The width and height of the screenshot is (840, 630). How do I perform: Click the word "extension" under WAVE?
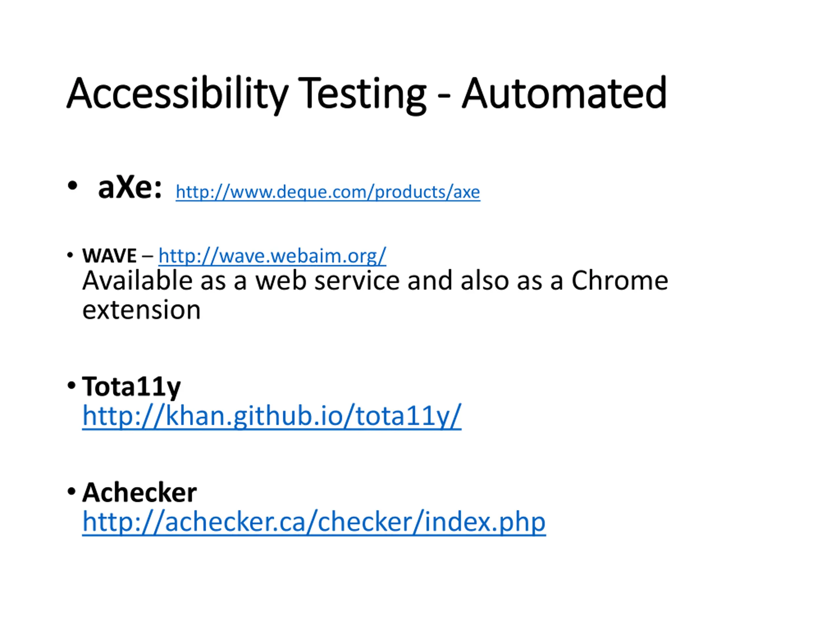coord(141,310)
